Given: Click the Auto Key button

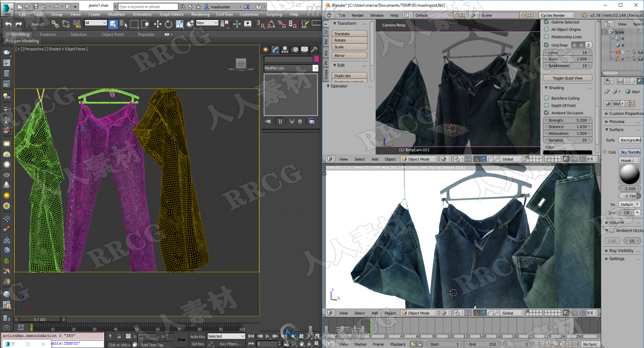Looking at the screenshot, I should coord(197,337).
